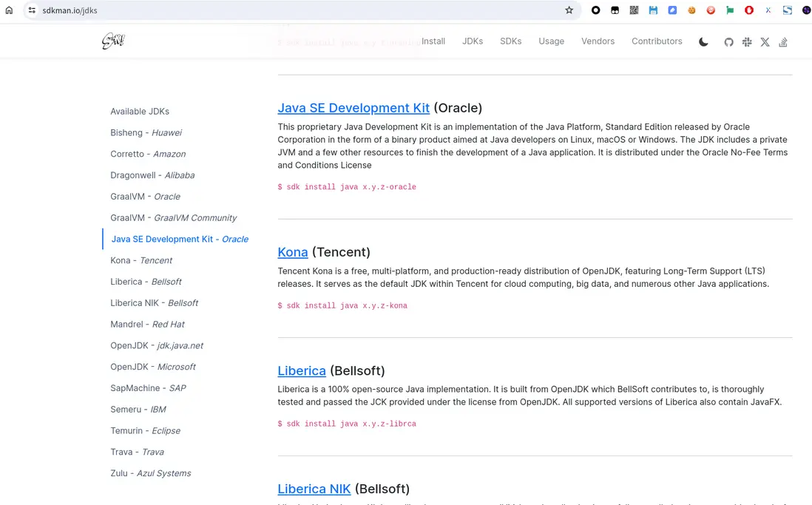Click the sdkman.io/jdks address bar
The image size is (812, 505).
(296, 10)
